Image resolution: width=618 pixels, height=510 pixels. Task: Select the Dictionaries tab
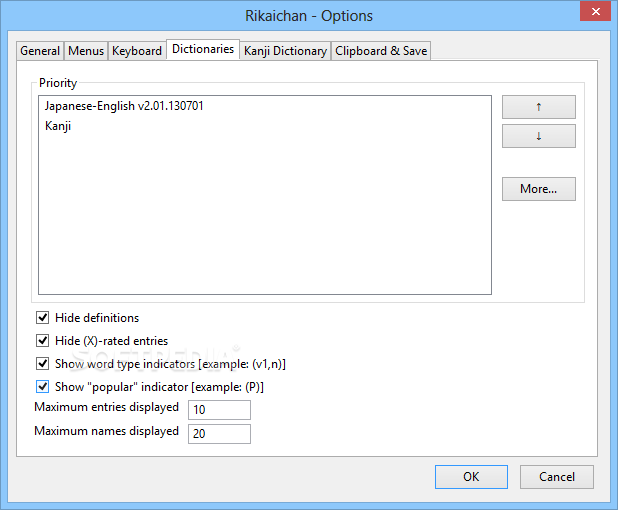pyautogui.click(x=203, y=49)
